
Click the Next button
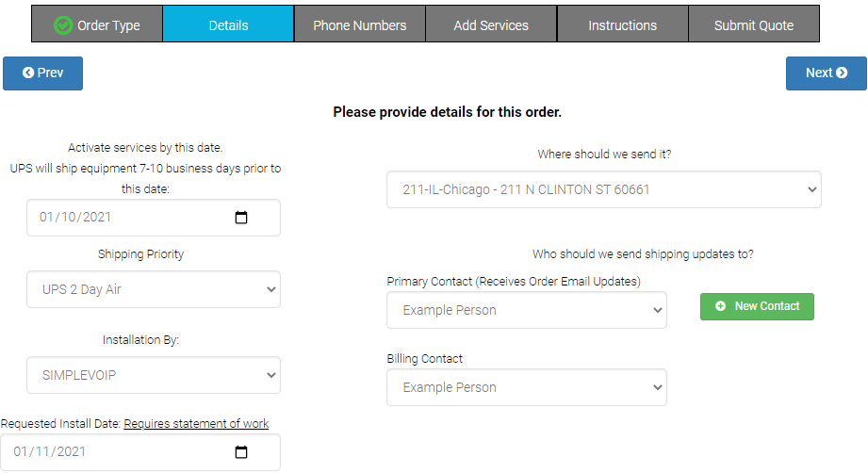click(x=826, y=73)
